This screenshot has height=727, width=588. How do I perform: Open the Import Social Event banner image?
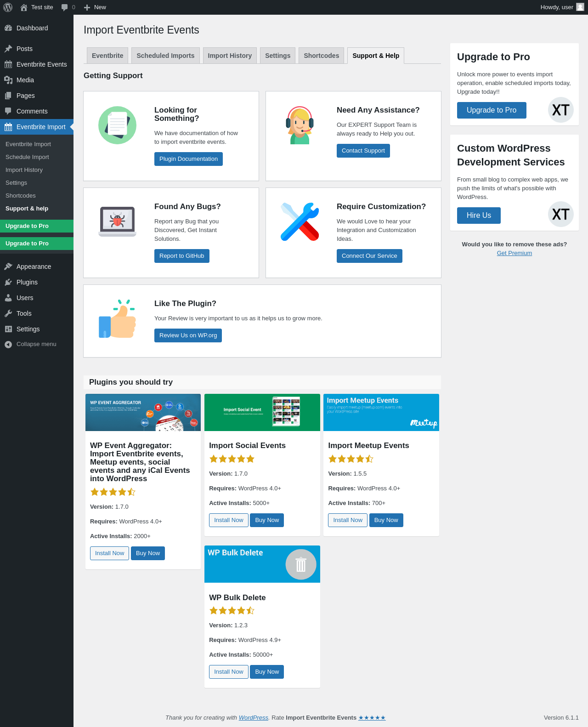(x=262, y=413)
